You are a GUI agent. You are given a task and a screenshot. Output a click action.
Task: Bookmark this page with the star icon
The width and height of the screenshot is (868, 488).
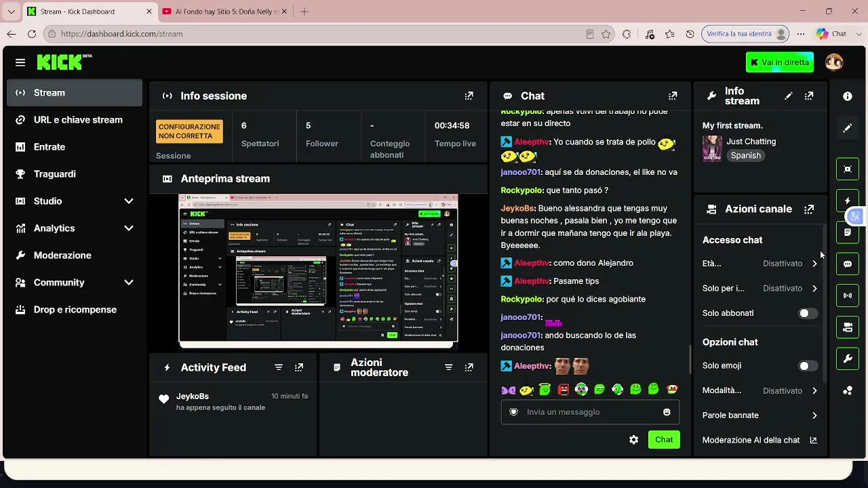point(606,34)
